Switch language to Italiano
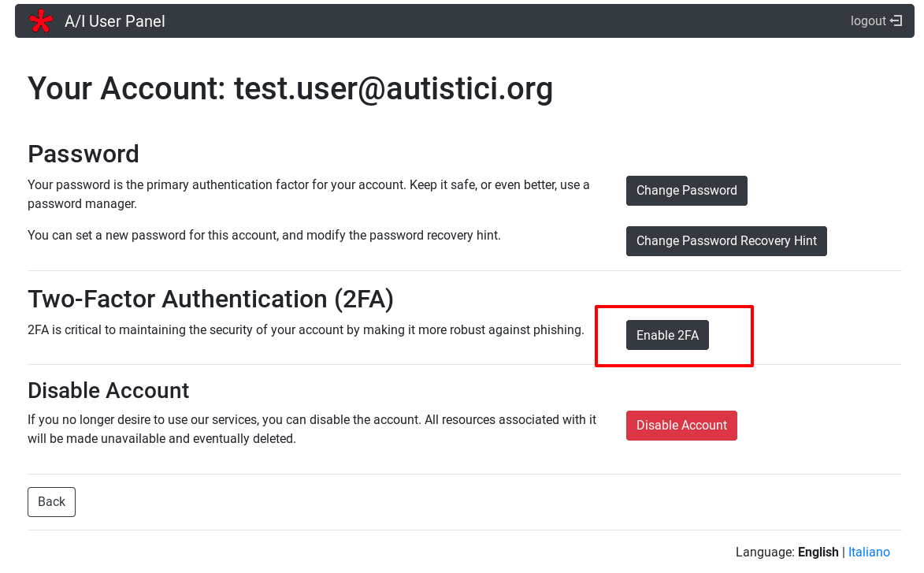This screenshot has height=573, width=924. pyautogui.click(x=869, y=552)
